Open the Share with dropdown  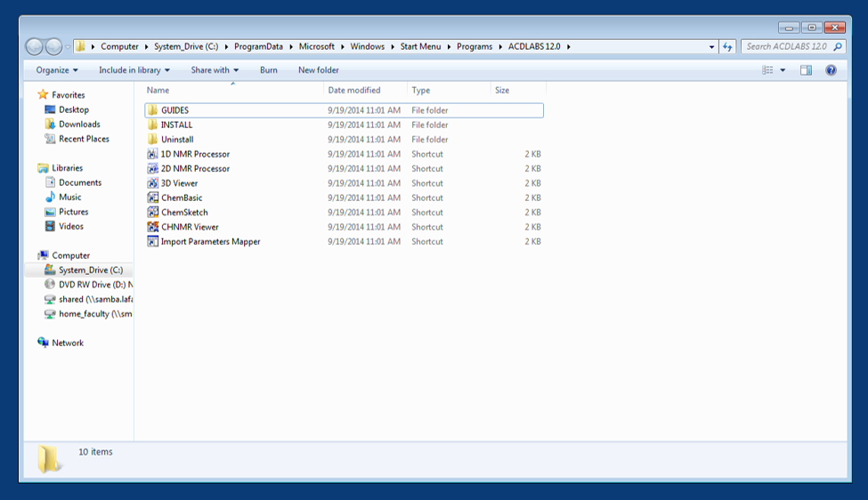pyautogui.click(x=215, y=70)
